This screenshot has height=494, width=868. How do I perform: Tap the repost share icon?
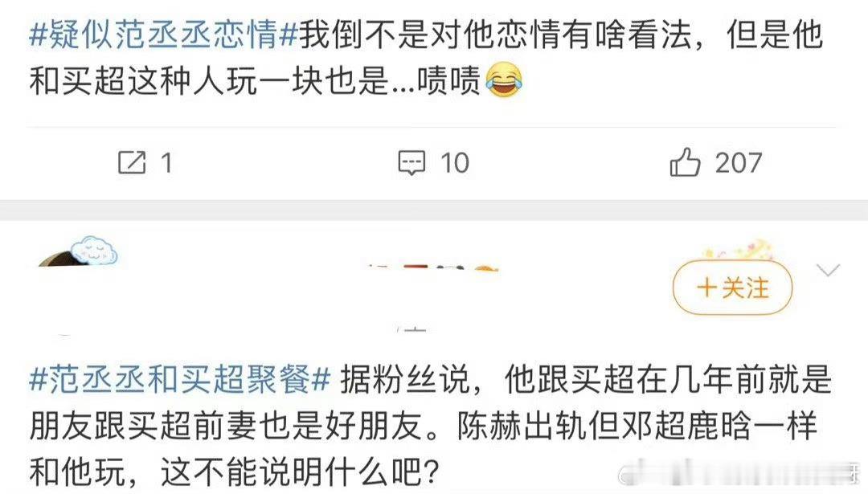coord(132,162)
